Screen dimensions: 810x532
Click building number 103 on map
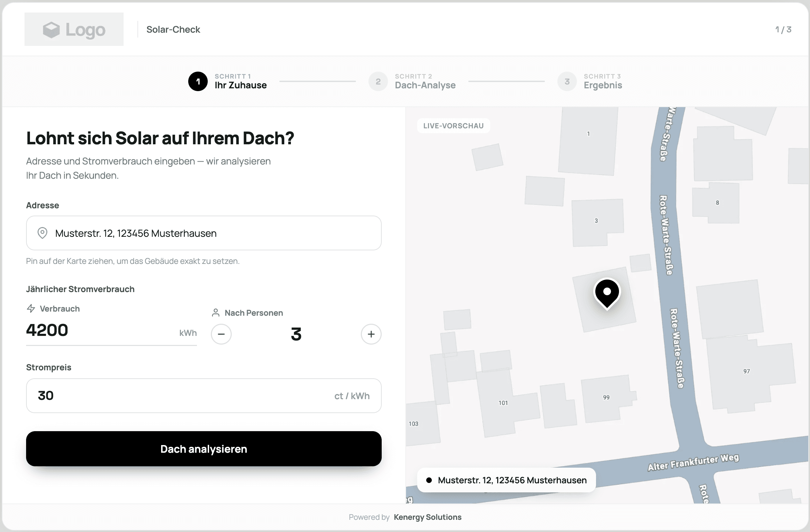413,424
